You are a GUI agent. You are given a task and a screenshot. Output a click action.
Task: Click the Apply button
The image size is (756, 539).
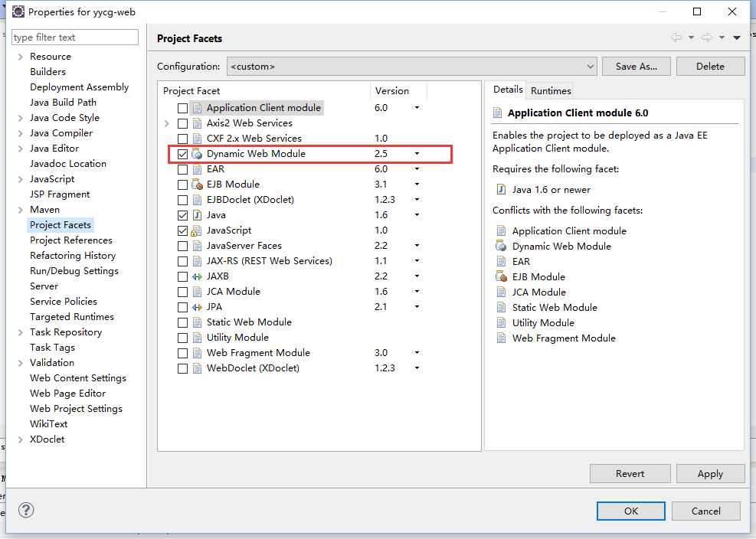[x=710, y=473]
